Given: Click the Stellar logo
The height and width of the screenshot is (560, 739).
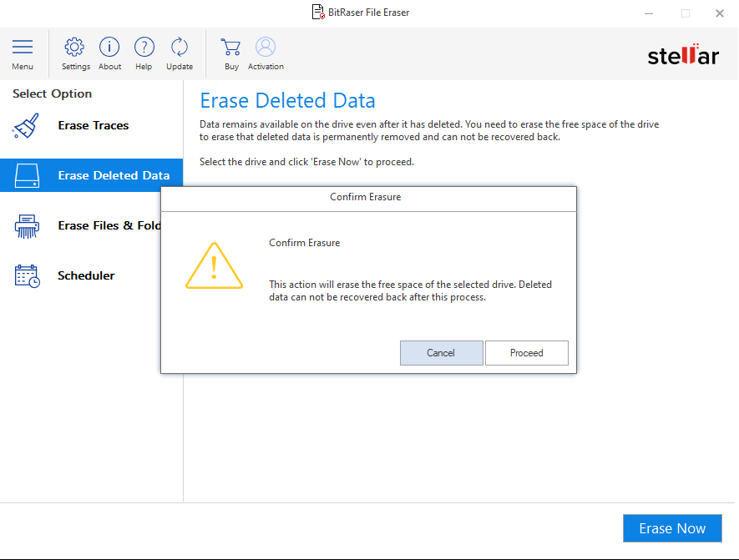Looking at the screenshot, I should coord(683,55).
